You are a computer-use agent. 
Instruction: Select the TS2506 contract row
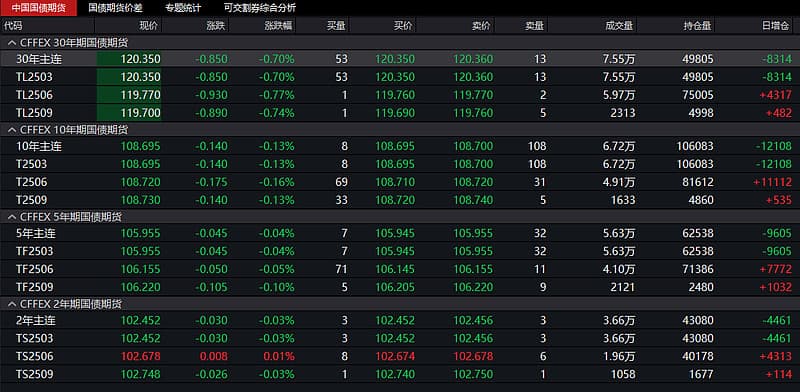click(x=400, y=356)
